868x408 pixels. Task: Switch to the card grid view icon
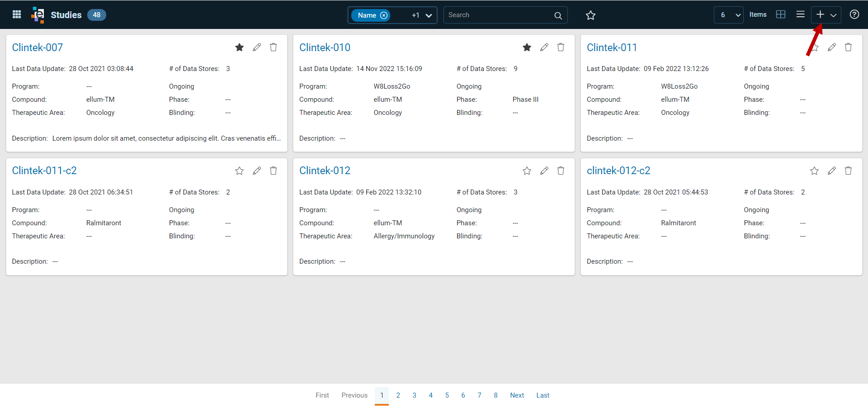click(x=781, y=14)
